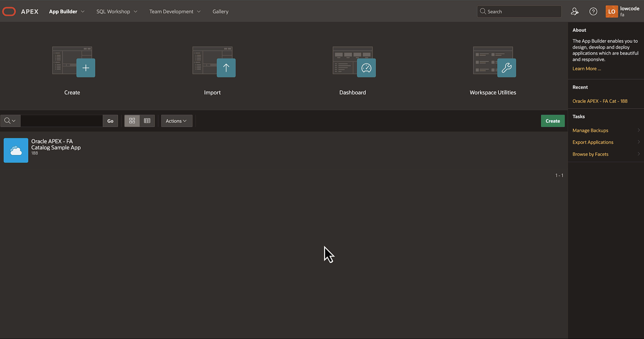The width and height of the screenshot is (644, 339).
Task: Go to the Gallery page
Action: [x=220, y=11]
